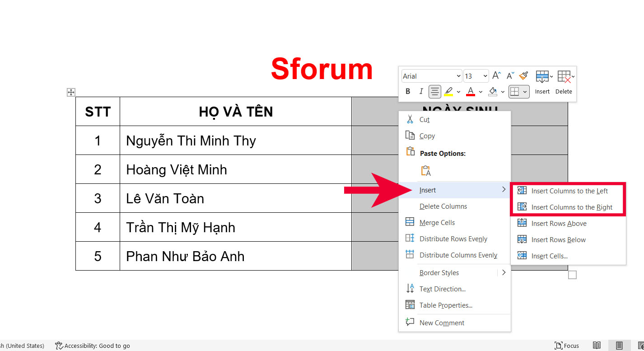The height and width of the screenshot is (351, 644).
Task: Open Table Properties from context menu
Action: [x=446, y=305]
